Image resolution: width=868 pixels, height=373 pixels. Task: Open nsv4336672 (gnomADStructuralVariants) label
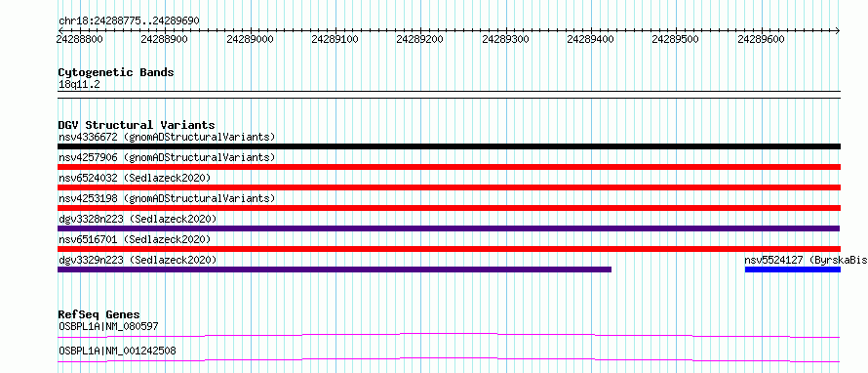[167, 137]
